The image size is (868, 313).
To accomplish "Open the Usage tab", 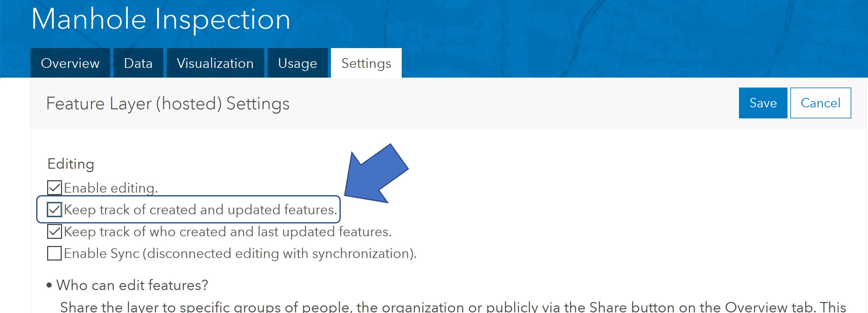I will [298, 63].
